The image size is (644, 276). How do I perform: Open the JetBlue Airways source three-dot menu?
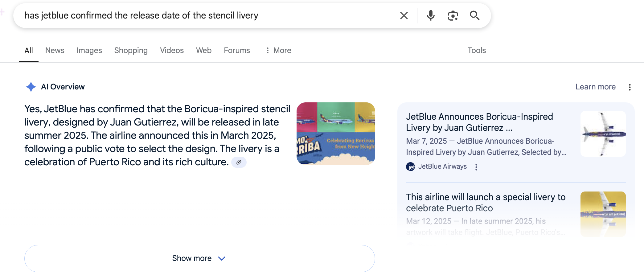[476, 167]
